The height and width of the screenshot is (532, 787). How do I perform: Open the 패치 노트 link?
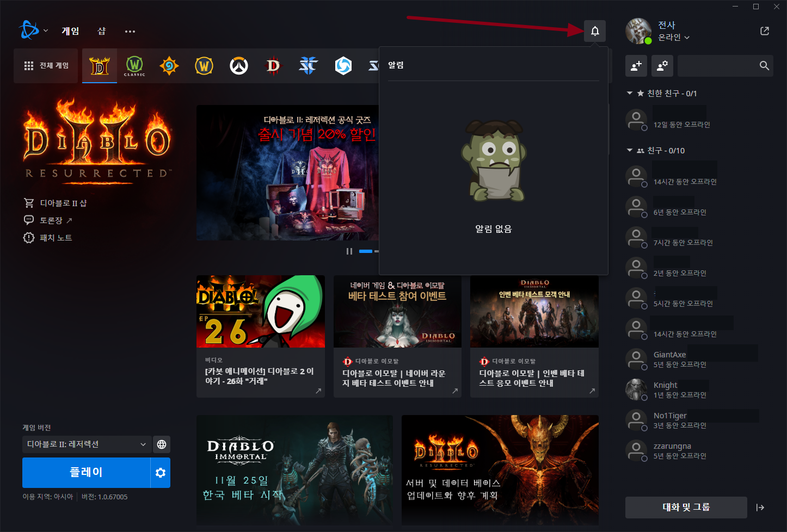(48, 238)
